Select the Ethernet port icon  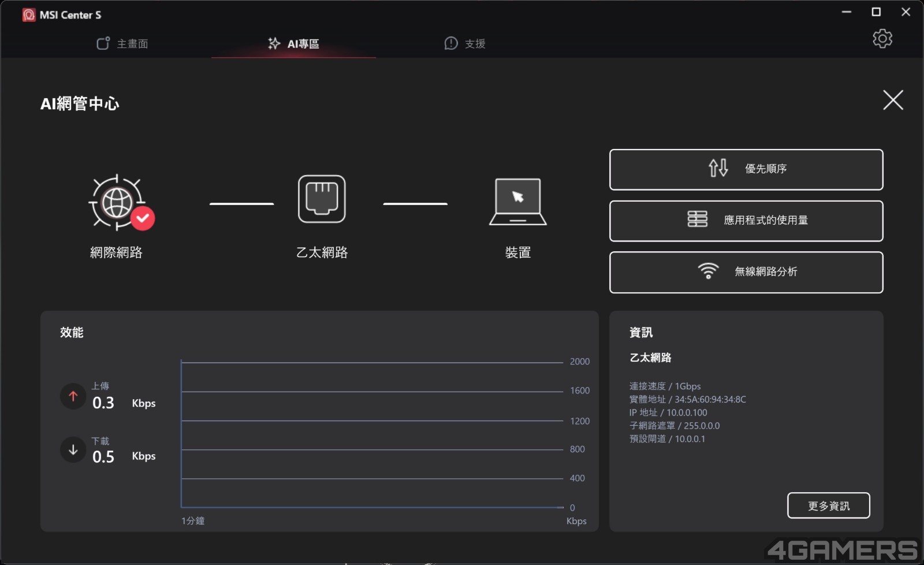pos(322,199)
